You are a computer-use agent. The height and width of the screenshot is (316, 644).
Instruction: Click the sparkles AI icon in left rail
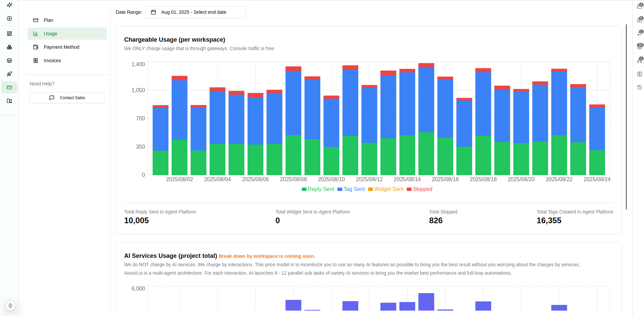9,5
